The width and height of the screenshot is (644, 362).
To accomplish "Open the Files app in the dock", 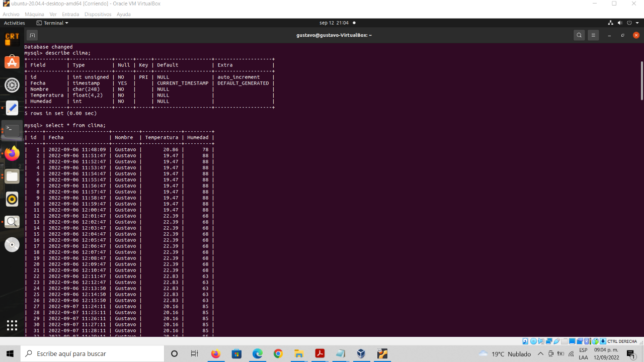I will coord(12,176).
